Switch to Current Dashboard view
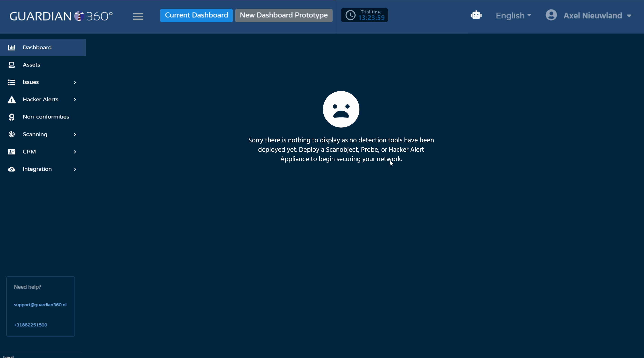 (x=196, y=15)
